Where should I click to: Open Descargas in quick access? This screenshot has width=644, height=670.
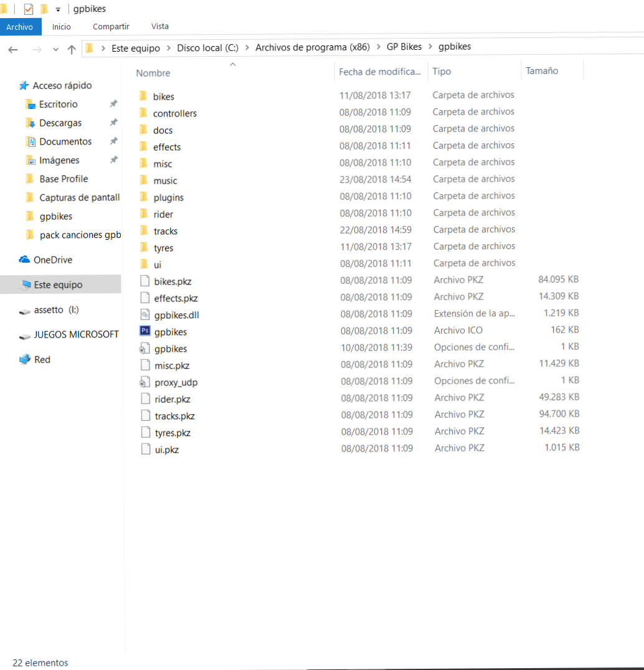tap(60, 123)
